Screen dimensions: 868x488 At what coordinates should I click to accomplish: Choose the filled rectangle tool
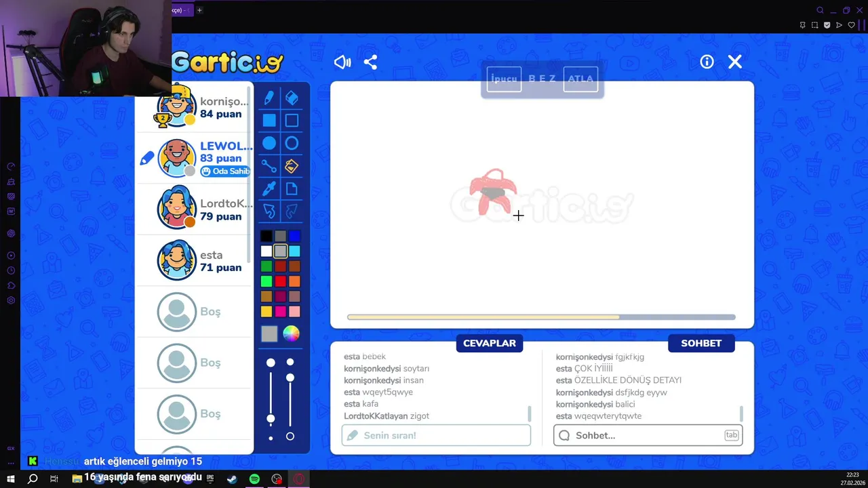pyautogui.click(x=269, y=121)
